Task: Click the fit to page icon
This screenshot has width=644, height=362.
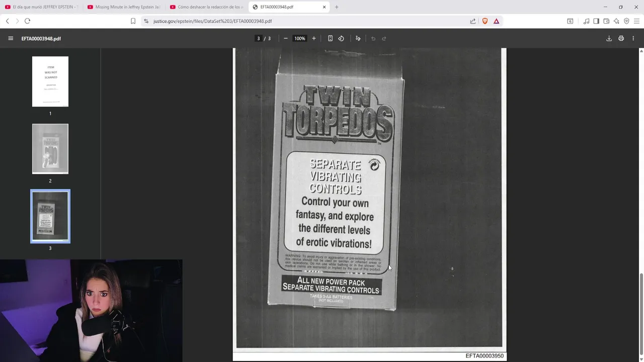Action: [x=330, y=38]
